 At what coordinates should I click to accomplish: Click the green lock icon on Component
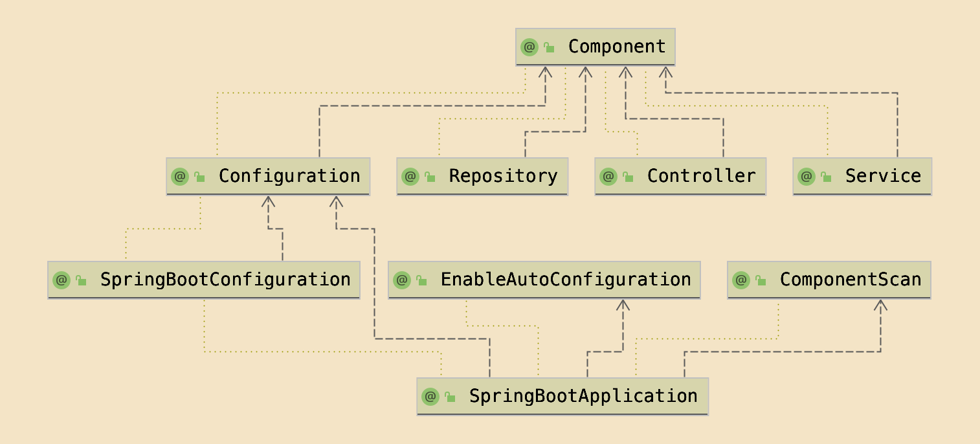[549, 47]
